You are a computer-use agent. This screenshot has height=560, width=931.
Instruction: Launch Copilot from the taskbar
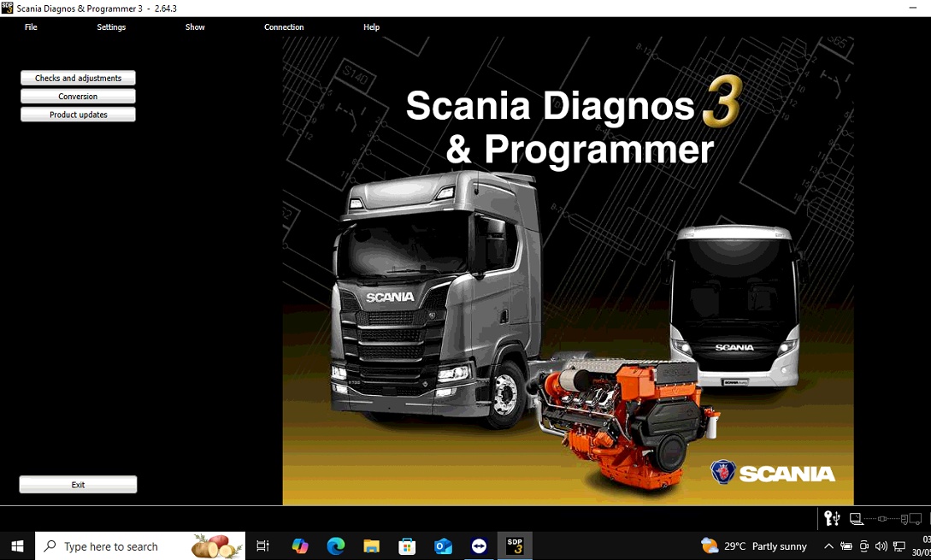coord(300,545)
